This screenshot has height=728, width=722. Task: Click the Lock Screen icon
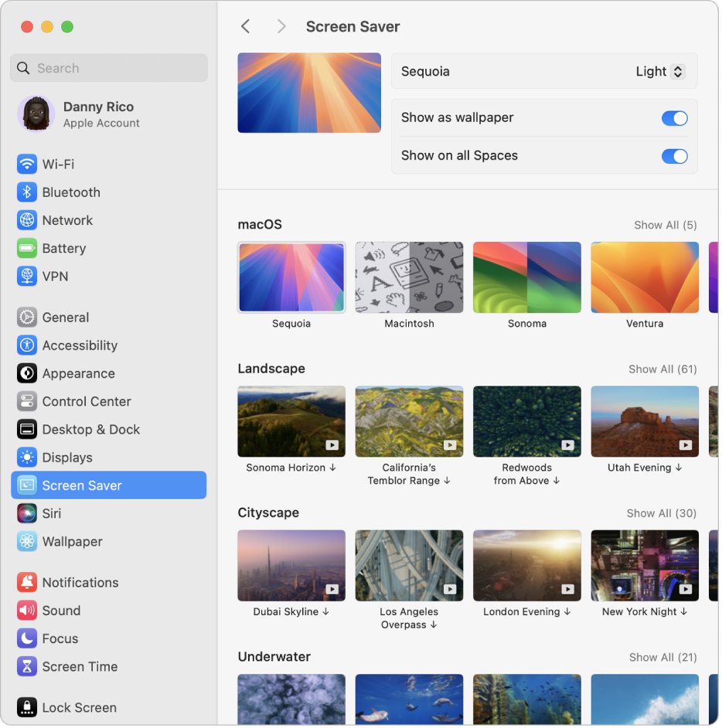coord(27,707)
